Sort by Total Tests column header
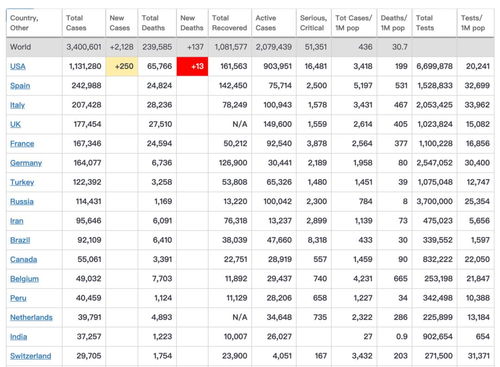Viewport: 500px width, 367px height. coord(434,23)
